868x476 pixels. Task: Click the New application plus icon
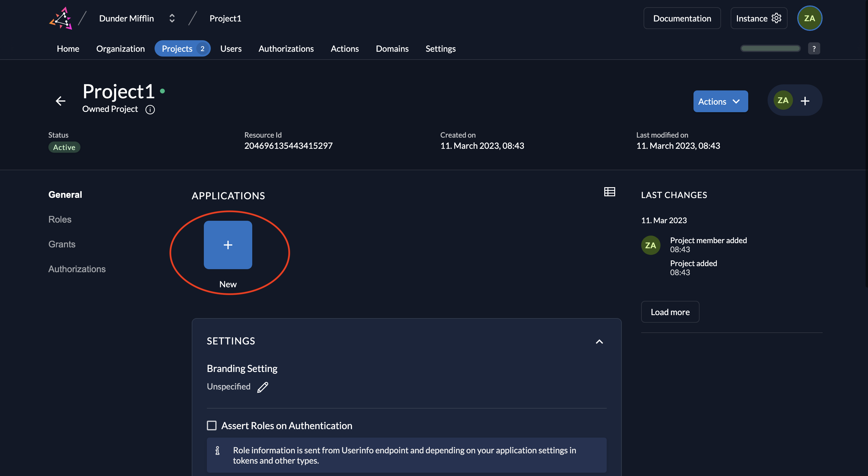(x=227, y=245)
